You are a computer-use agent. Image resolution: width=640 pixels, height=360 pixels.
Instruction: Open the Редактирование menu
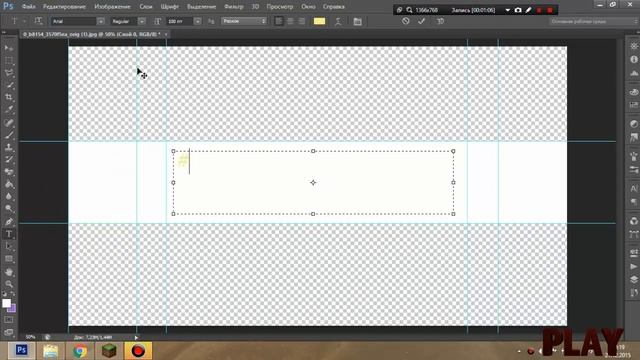[64, 7]
